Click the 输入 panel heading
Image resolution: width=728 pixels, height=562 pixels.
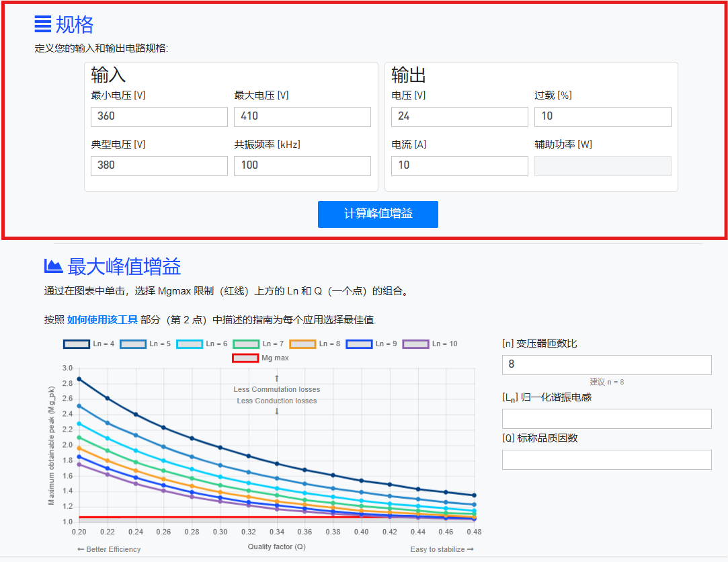(x=108, y=75)
